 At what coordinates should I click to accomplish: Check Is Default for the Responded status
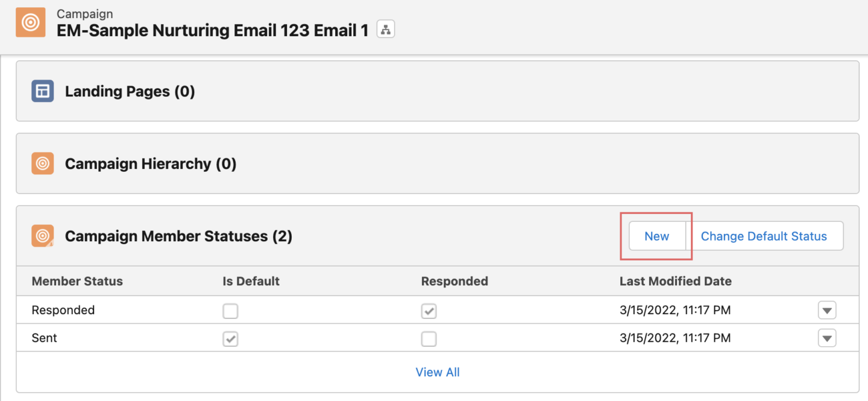[230, 311]
